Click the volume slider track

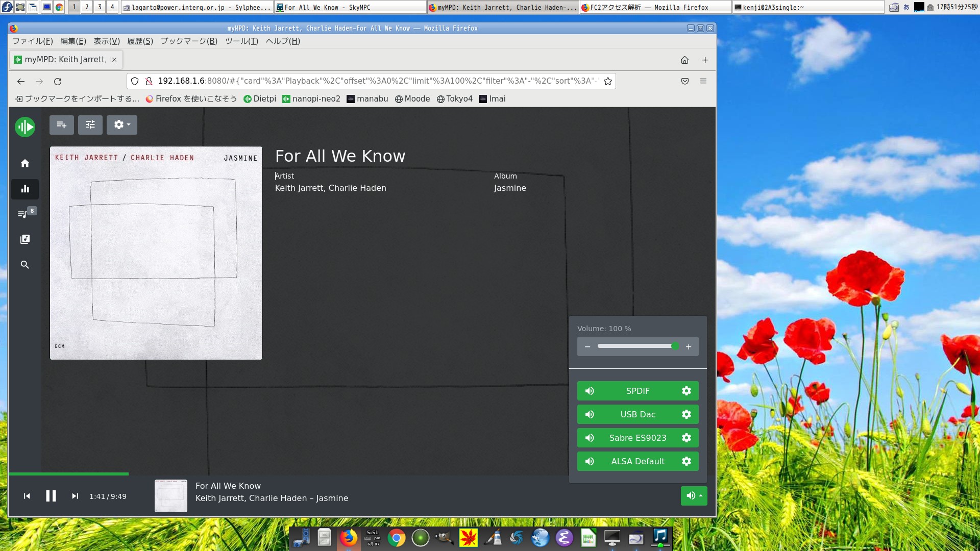[635, 346]
